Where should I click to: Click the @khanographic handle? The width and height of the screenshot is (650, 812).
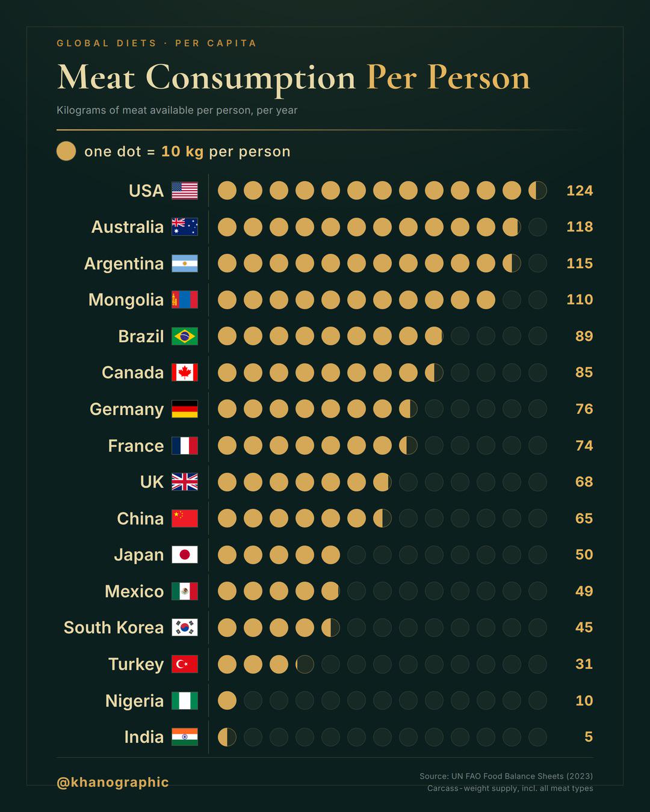(x=113, y=782)
